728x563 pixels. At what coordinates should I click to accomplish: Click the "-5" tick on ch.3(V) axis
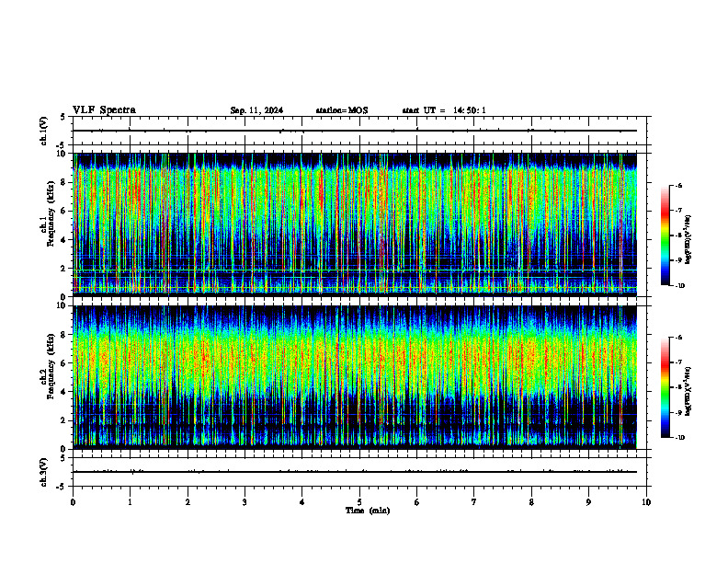point(62,487)
